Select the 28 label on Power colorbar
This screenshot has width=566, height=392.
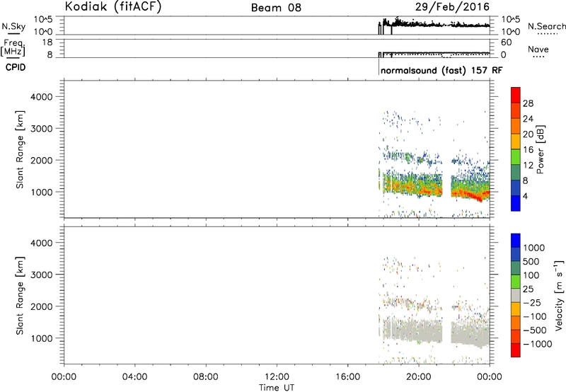coord(528,103)
